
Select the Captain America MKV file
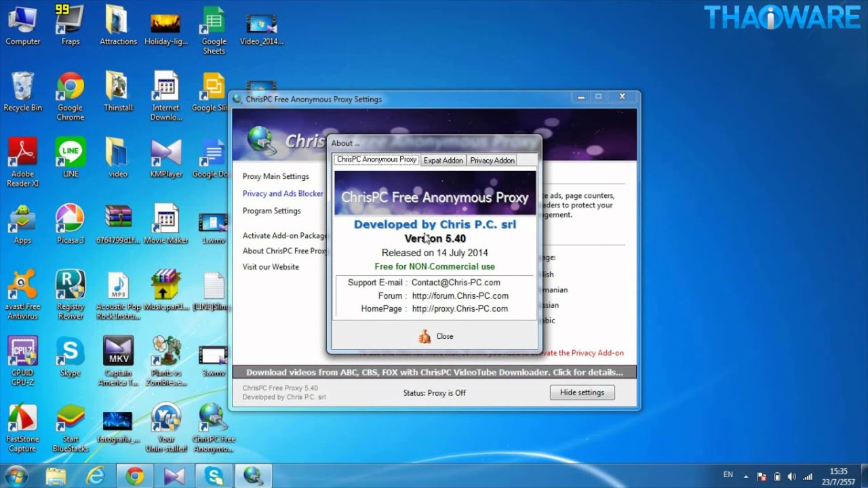pos(118,362)
